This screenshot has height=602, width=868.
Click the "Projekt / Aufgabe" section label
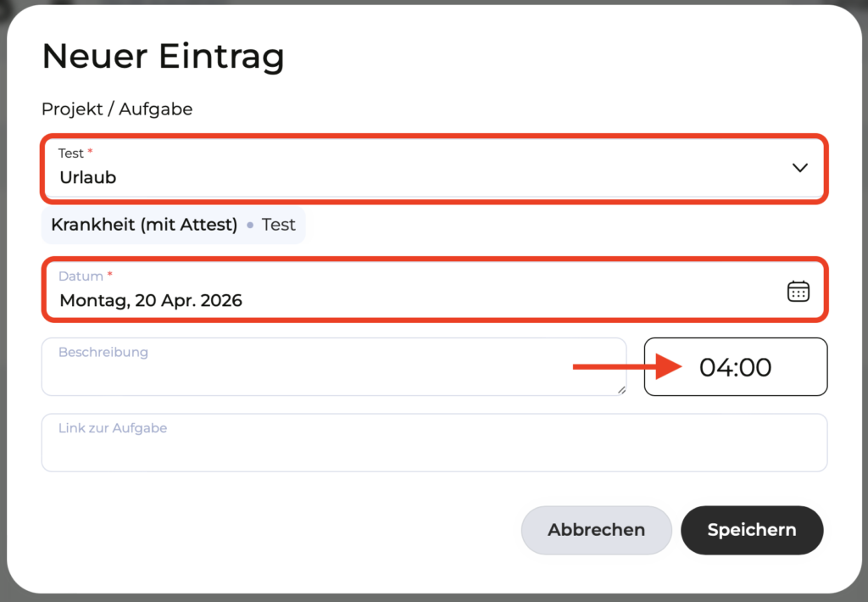pos(117,109)
